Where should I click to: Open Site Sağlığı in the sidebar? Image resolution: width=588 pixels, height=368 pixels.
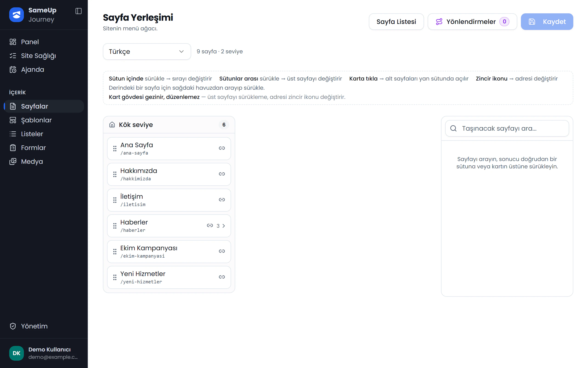click(x=44, y=56)
